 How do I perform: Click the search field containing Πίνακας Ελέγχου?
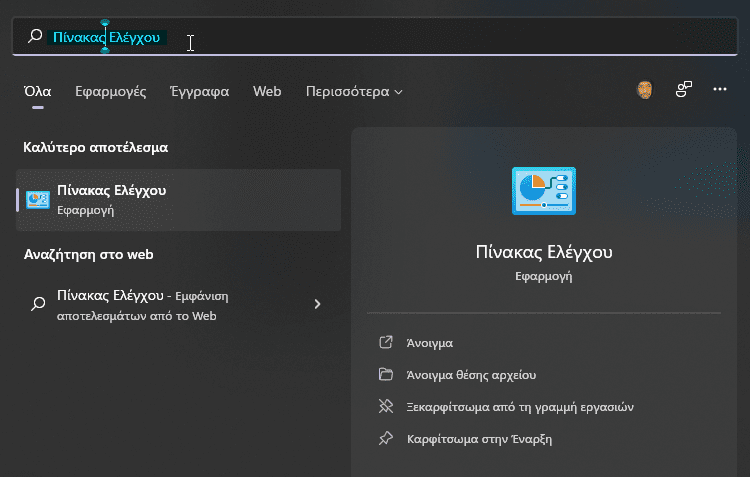pyautogui.click(x=375, y=36)
